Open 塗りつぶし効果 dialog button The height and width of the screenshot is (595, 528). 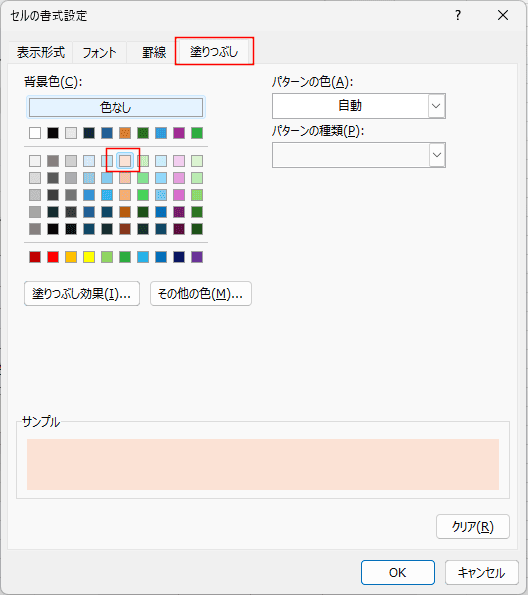point(82,293)
